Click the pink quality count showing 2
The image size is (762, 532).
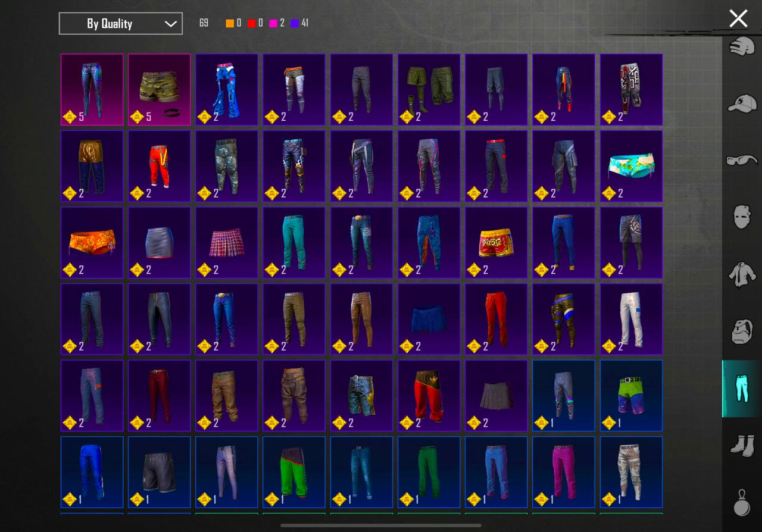(x=277, y=23)
